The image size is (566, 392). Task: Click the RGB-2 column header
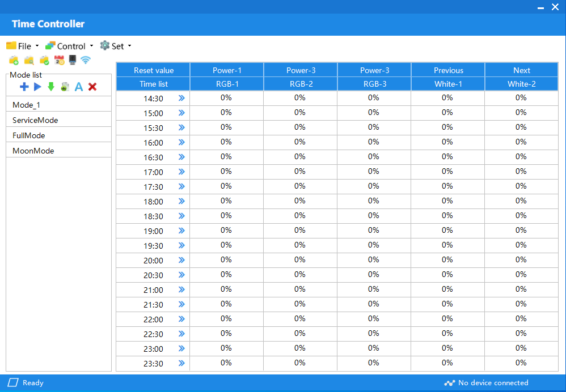[301, 84]
